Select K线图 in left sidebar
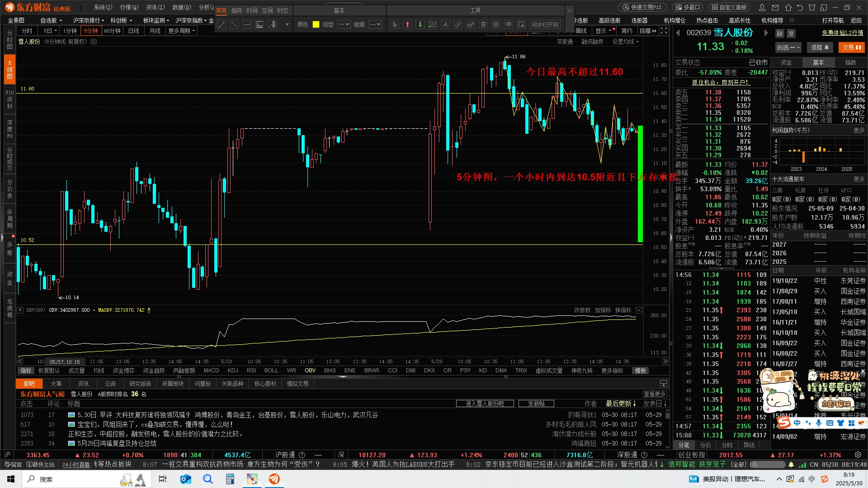The width and height of the screenshot is (868, 488). click(9, 70)
